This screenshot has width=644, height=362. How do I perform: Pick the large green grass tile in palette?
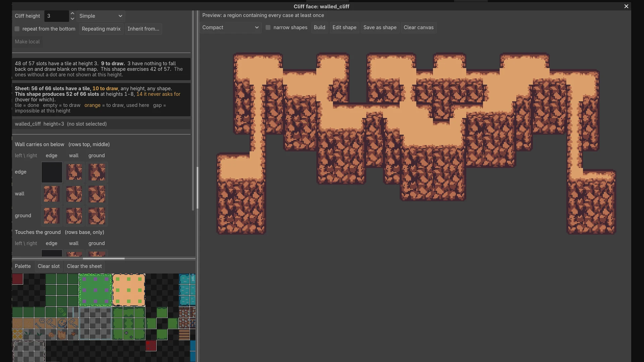(95, 290)
